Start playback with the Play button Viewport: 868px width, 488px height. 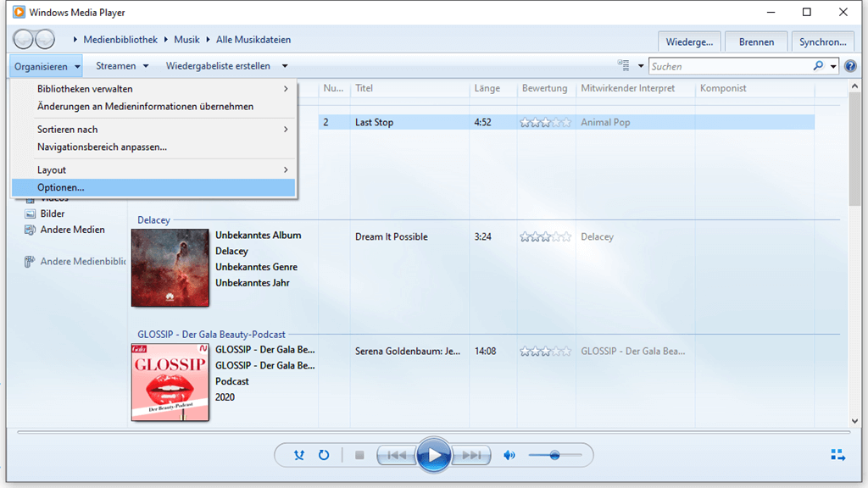433,455
